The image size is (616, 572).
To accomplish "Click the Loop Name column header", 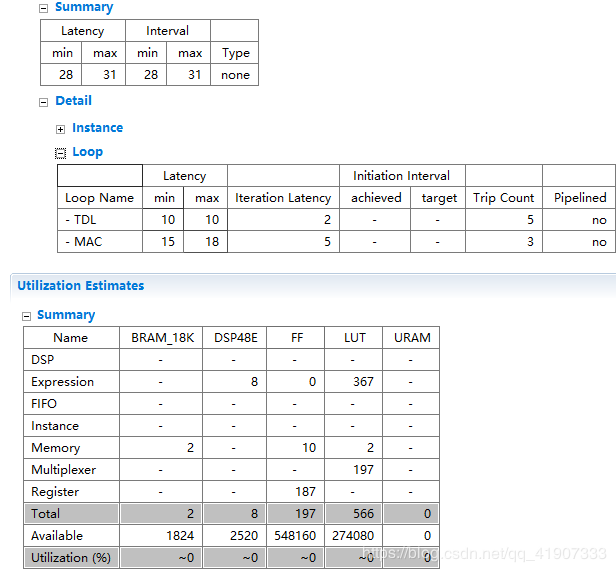I will point(100,198).
